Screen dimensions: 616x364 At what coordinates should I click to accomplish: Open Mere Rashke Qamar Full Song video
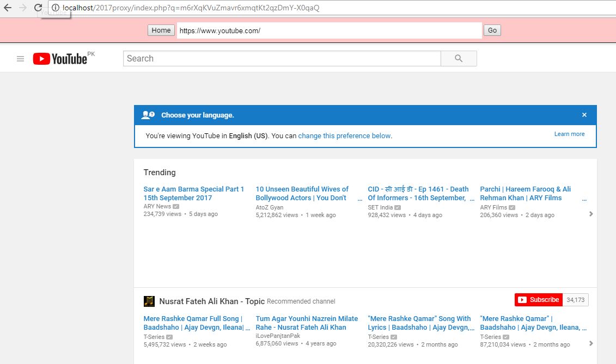click(x=194, y=323)
